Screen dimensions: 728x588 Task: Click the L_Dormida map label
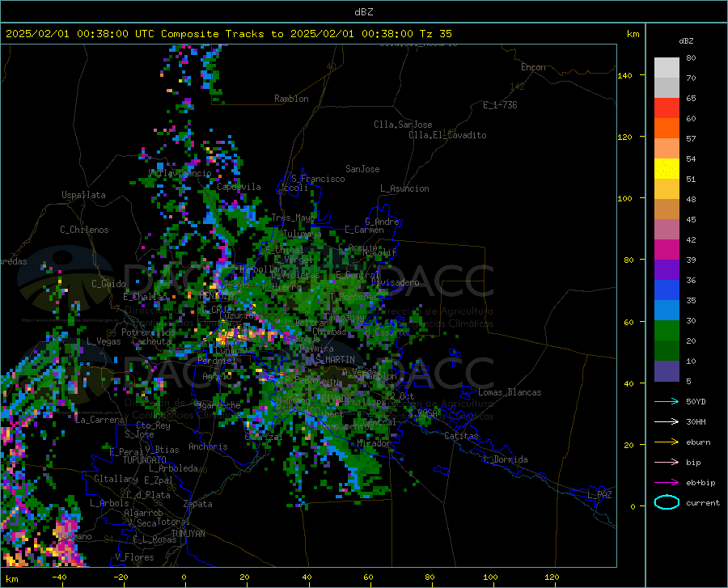coord(506,459)
